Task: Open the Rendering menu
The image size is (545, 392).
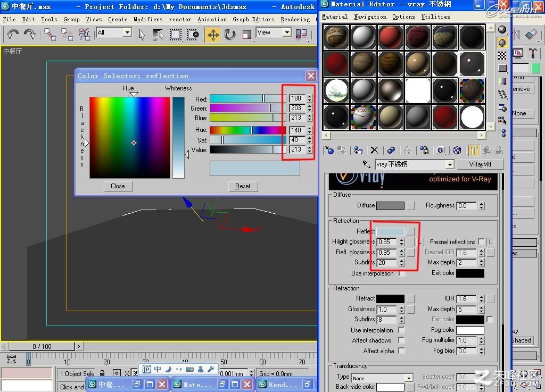Action: 295,20
